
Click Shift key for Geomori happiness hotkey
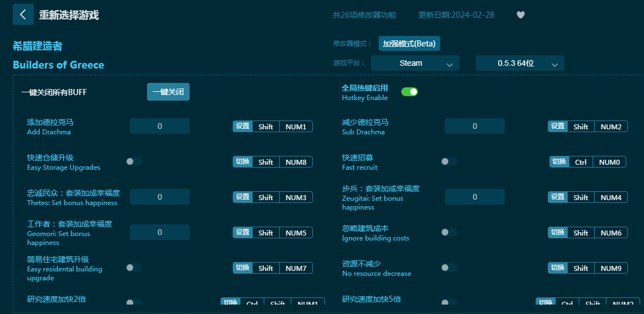pyautogui.click(x=266, y=233)
